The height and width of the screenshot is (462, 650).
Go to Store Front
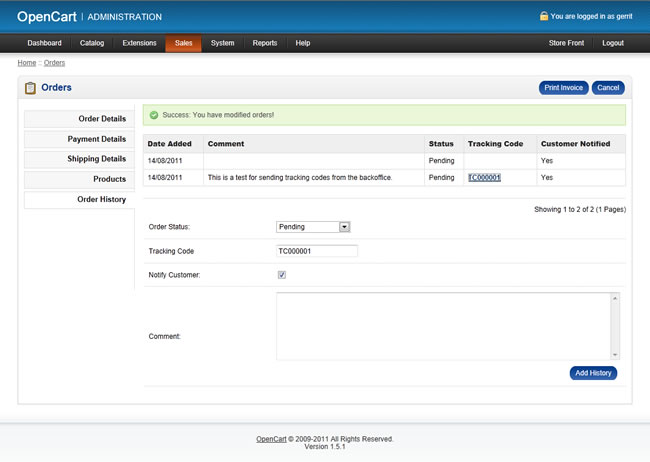566,43
